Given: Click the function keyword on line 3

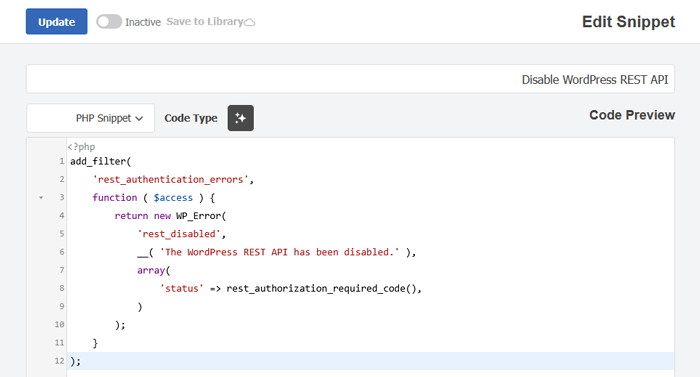Looking at the screenshot, I should [115, 197].
